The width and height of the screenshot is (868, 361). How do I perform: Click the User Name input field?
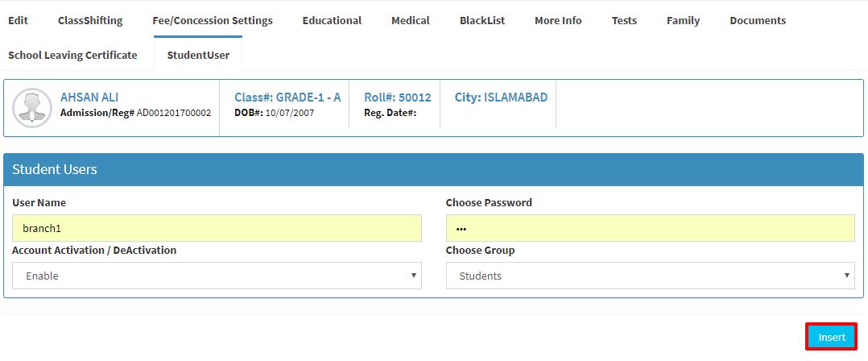click(x=217, y=228)
